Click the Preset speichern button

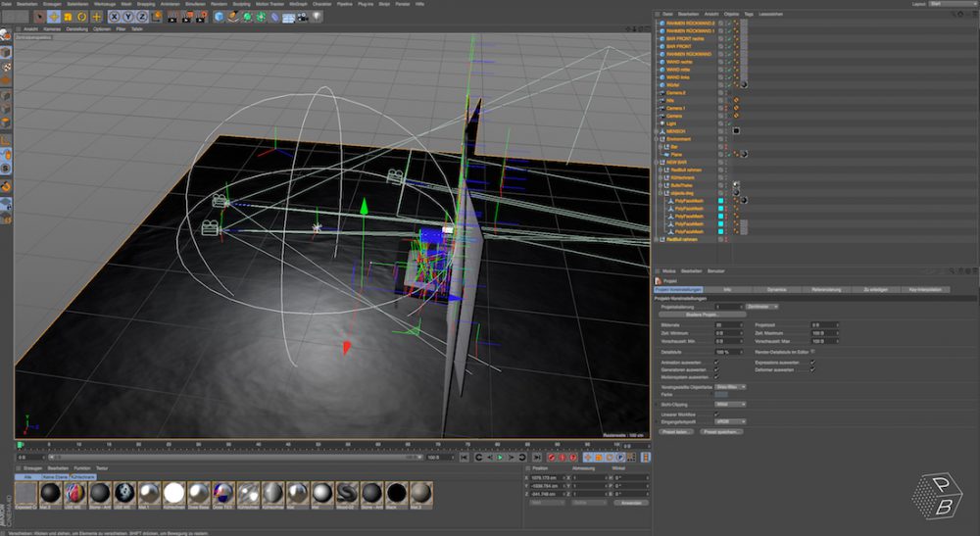(x=721, y=432)
